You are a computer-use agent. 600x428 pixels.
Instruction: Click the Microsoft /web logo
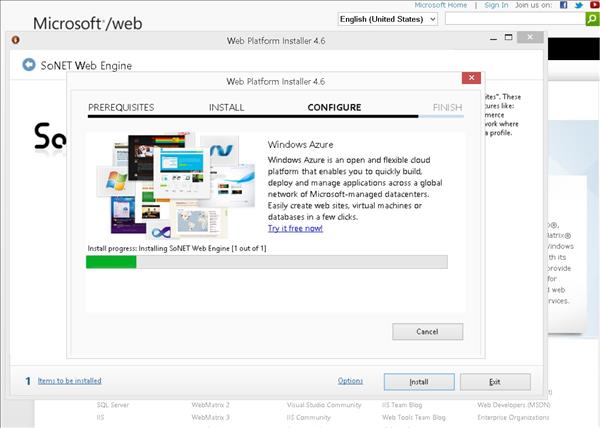point(88,24)
